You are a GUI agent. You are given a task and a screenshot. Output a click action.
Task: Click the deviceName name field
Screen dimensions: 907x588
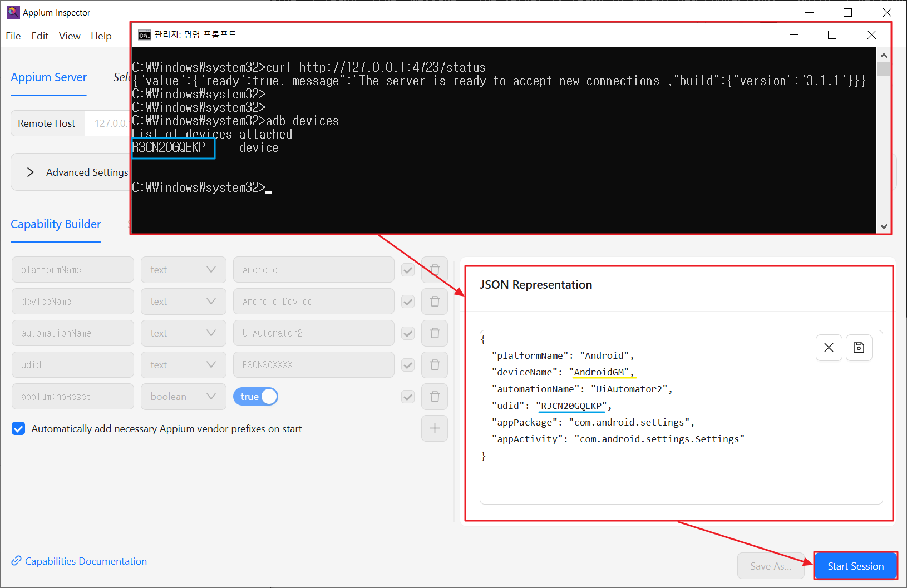(x=73, y=302)
